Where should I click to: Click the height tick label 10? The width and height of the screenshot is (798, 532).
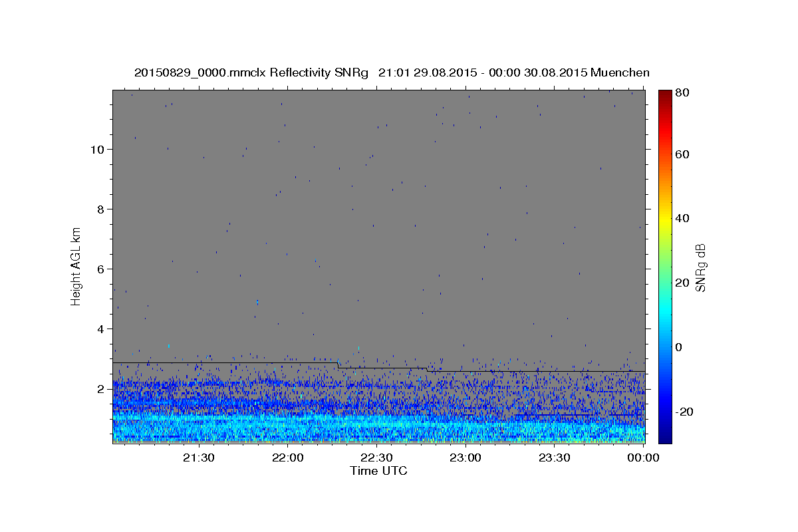[98, 149]
